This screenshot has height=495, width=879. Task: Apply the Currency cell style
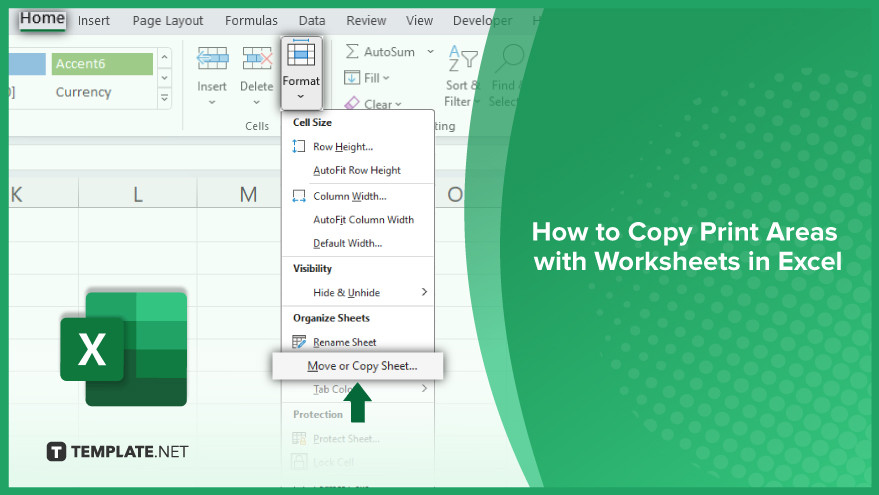[x=84, y=92]
